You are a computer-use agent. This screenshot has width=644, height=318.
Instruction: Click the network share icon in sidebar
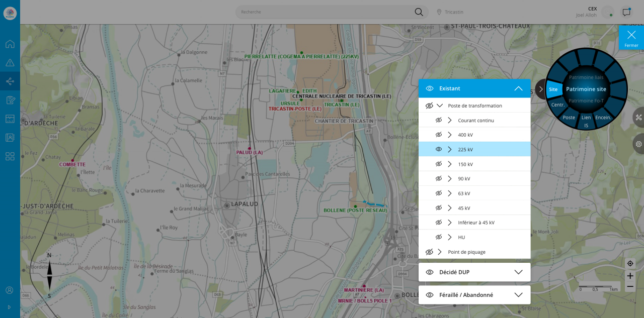(x=10, y=81)
